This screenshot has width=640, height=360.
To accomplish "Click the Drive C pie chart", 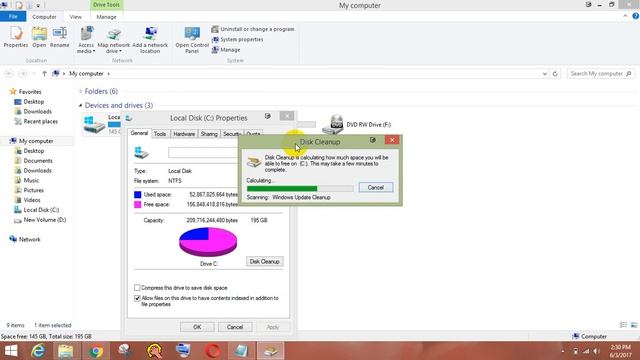I will point(208,242).
